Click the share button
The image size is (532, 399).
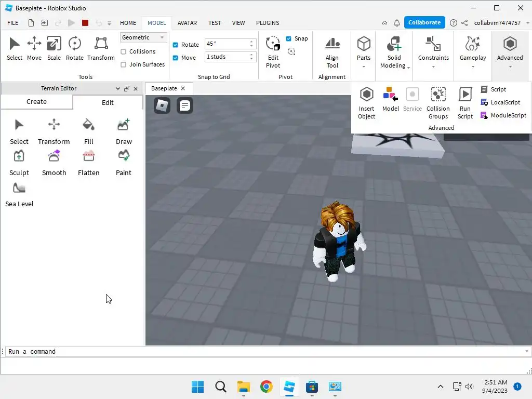coord(464,23)
